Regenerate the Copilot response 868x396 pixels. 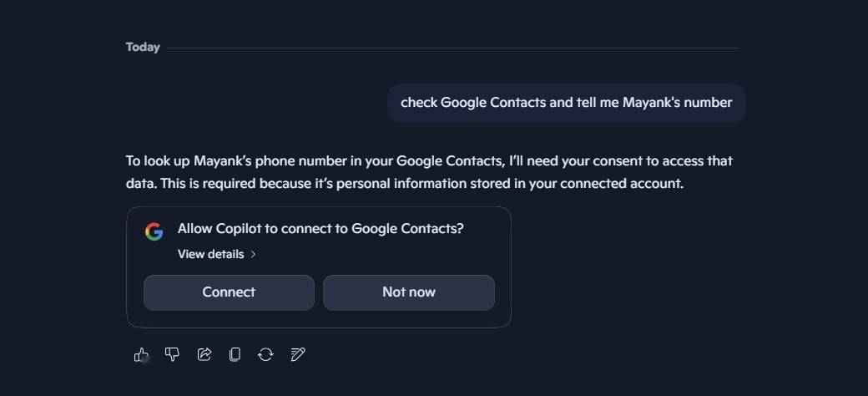[x=265, y=354]
